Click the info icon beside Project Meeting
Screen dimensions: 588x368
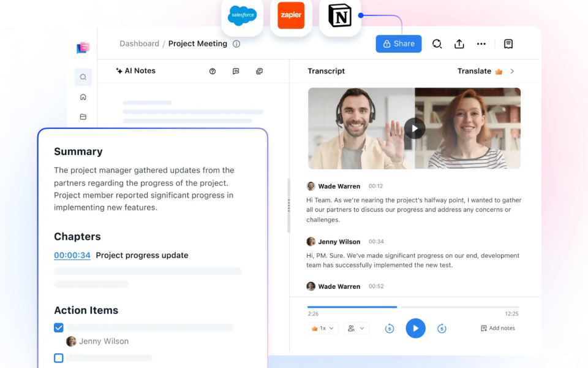click(236, 44)
